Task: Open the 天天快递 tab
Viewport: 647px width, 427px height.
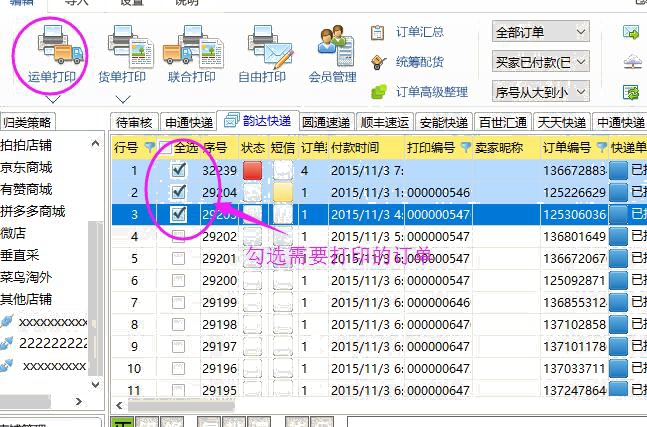Action: pos(562,123)
